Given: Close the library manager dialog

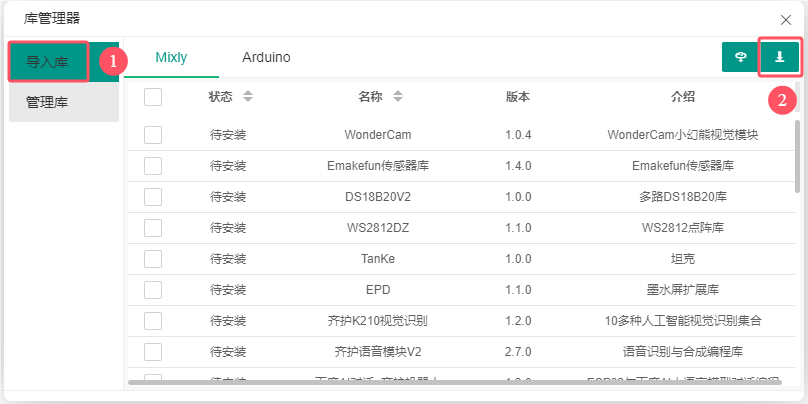Looking at the screenshot, I should (786, 19).
